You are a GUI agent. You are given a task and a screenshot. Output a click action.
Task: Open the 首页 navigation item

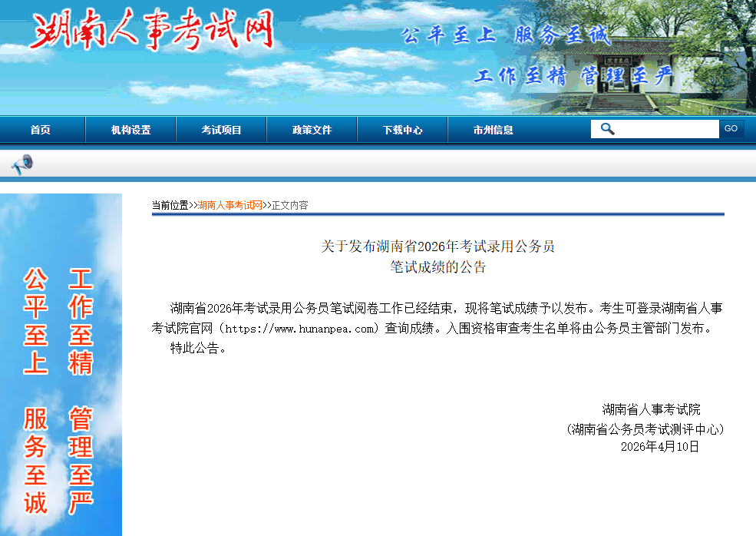(41, 130)
